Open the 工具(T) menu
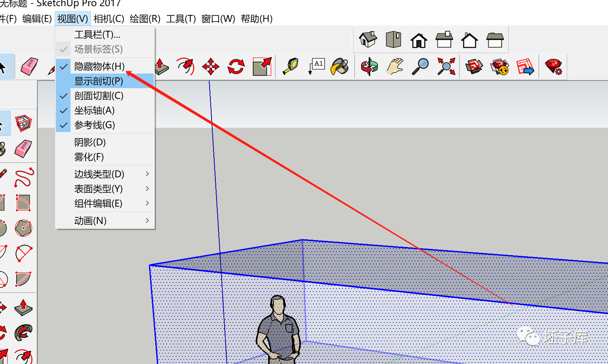608x364 pixels. click(181, 18)
